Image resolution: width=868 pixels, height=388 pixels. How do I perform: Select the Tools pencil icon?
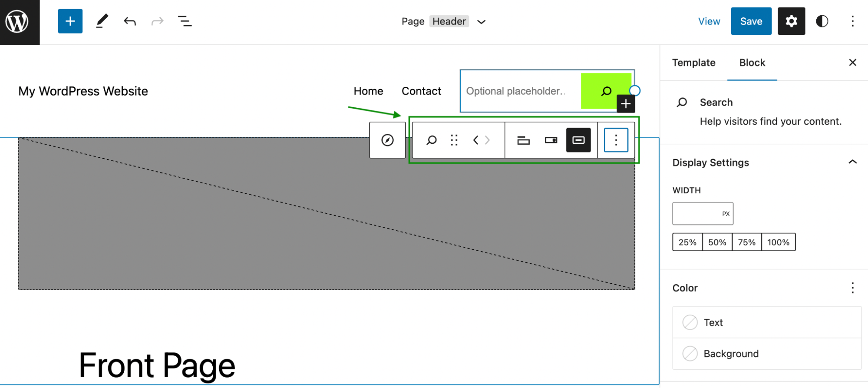(x=102, y=21)
